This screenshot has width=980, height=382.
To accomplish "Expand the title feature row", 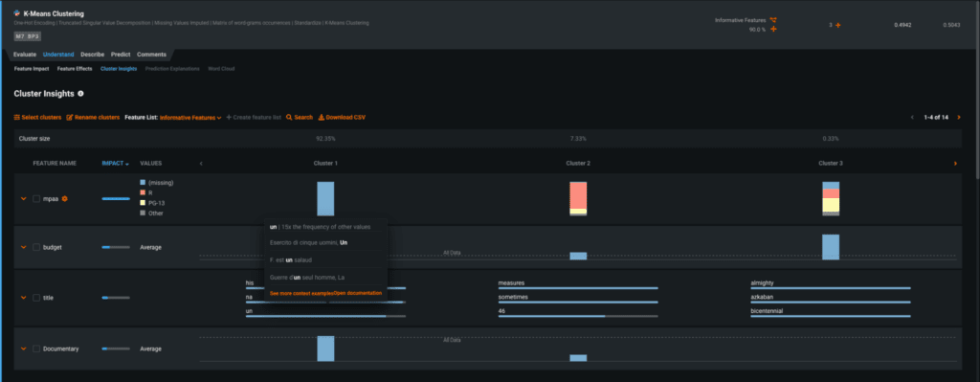I will click(24, 298).
